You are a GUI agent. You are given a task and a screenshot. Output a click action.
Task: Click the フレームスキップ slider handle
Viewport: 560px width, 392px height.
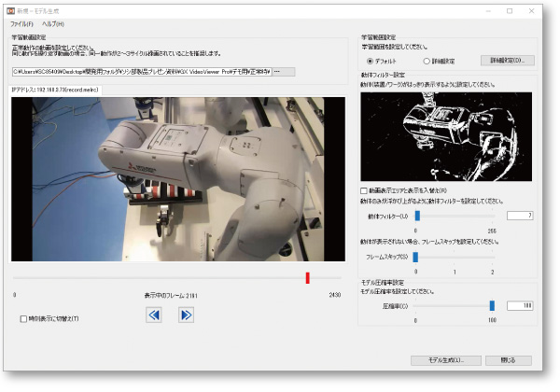417,256
